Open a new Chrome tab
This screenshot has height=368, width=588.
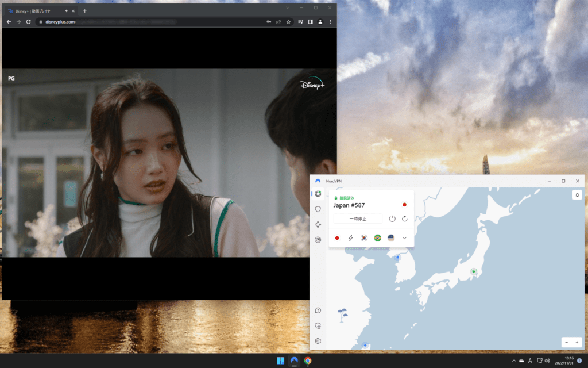(x=85, y=11)
